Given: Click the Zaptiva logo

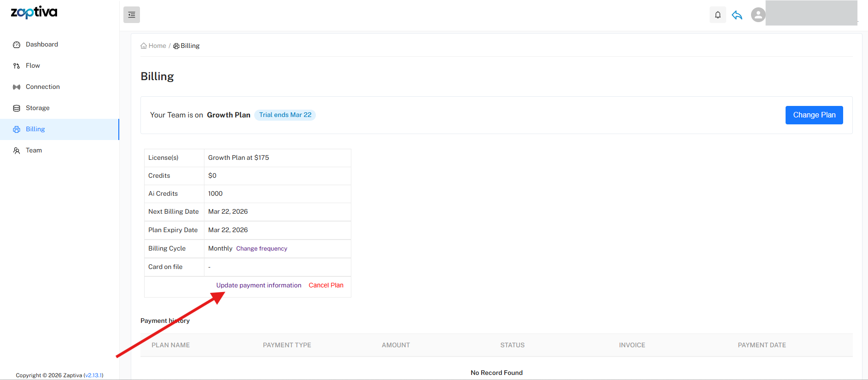Looking at the screenshot, I should click(x=34, y=12).
